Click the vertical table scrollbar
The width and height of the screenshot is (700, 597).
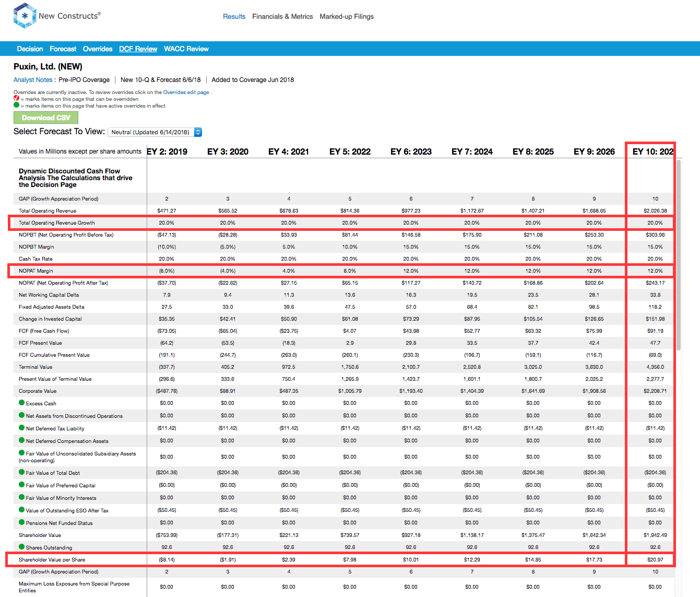[678, 255]
